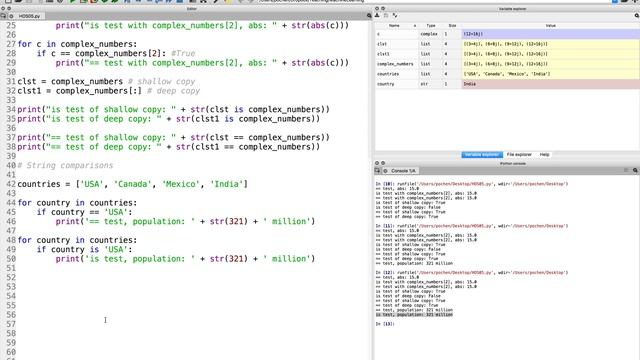Click the 'India' value cell of country

[x=551, y=84]
